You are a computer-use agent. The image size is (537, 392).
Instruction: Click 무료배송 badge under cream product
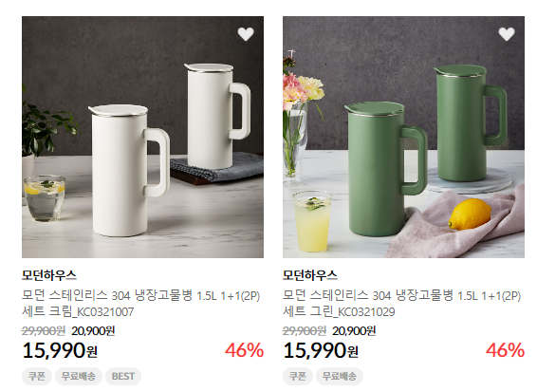click(79, 376)
